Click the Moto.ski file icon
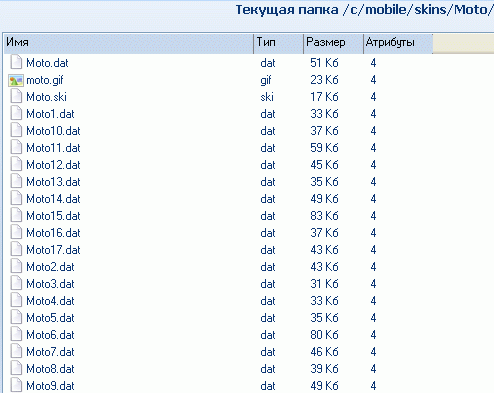 (16, 97)
